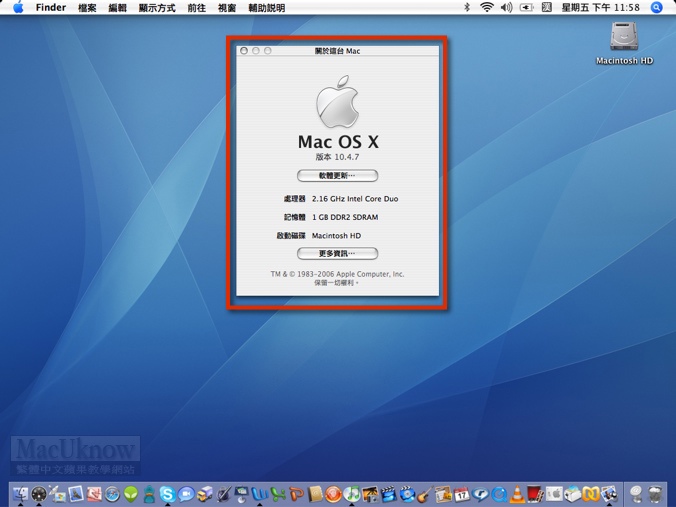676x507 pixels.
Task: Open the Transmit truck icon
Action: pyautogui.click(x=205, y=494)
